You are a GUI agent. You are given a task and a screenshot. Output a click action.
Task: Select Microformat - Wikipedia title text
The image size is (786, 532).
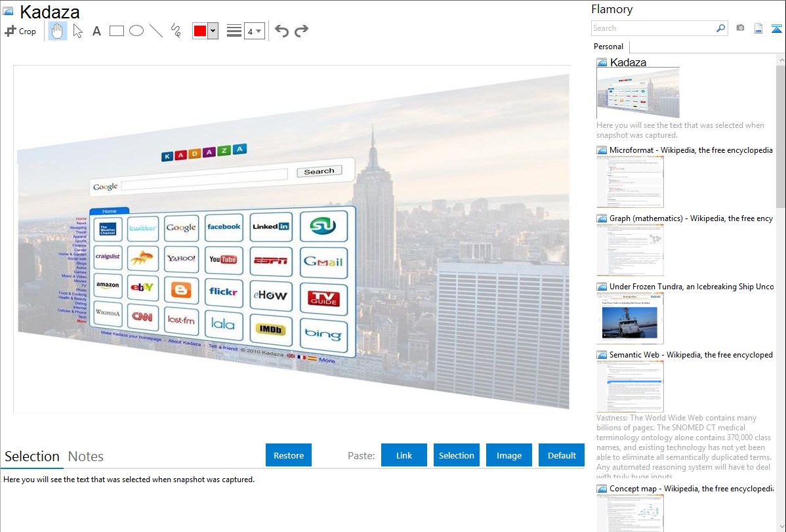691,150
